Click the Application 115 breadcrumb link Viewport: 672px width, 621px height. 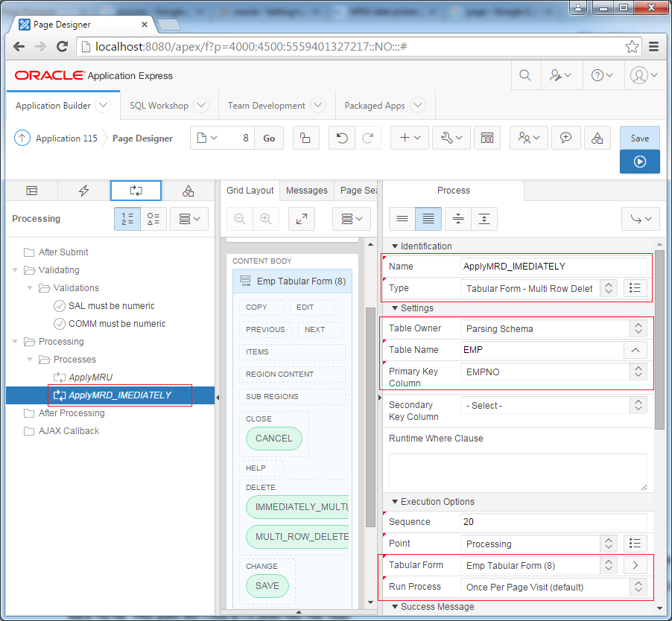[66, 138]
